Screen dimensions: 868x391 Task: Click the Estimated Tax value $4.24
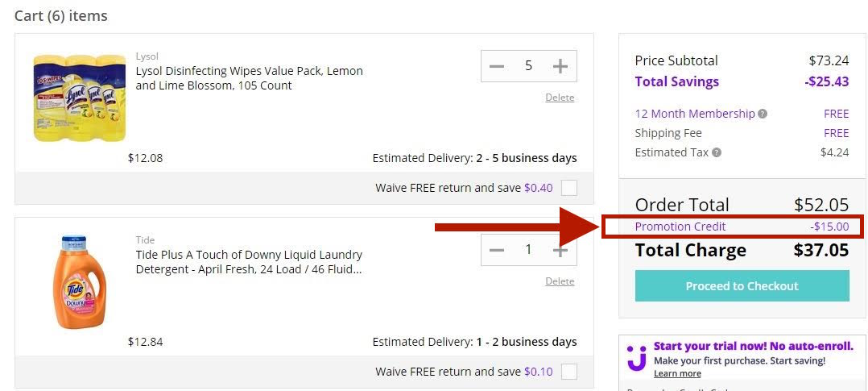tap(835, 152)
